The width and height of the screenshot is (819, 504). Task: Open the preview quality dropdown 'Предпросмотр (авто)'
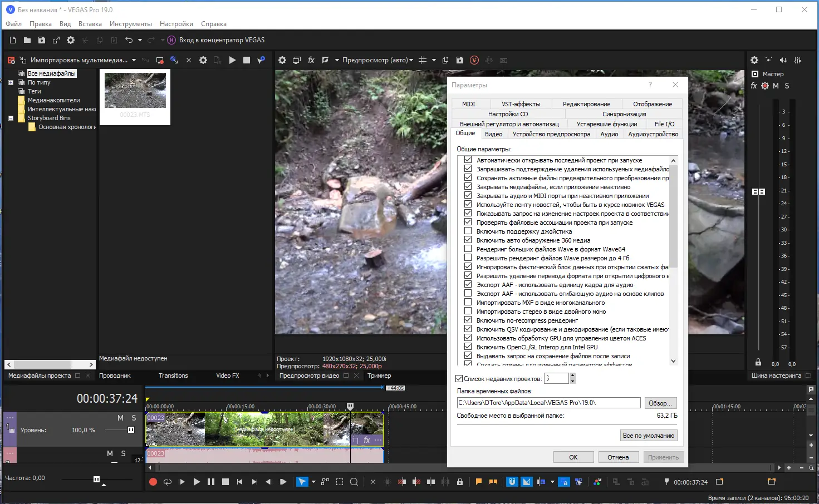(377, 60)
